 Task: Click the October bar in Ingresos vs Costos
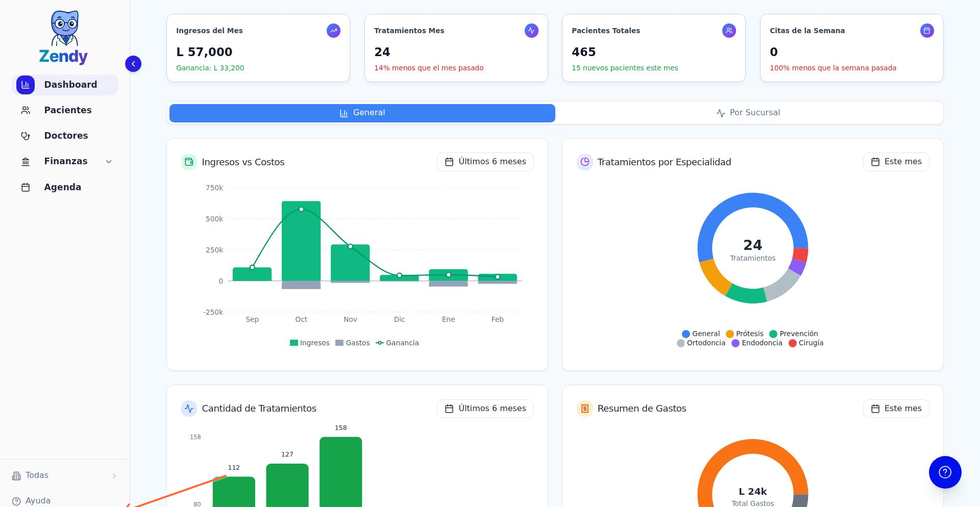pyautogui.click(x=301, y=240)
